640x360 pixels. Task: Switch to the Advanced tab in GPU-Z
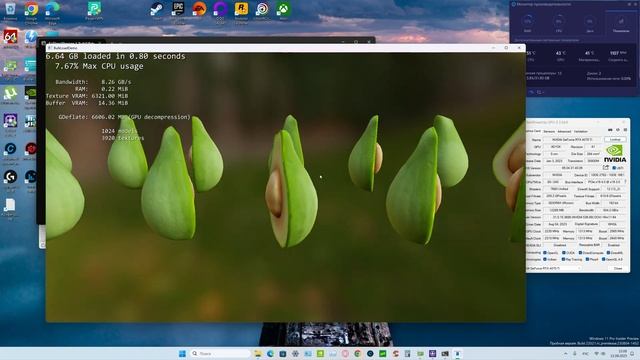(x=564, y=131)
